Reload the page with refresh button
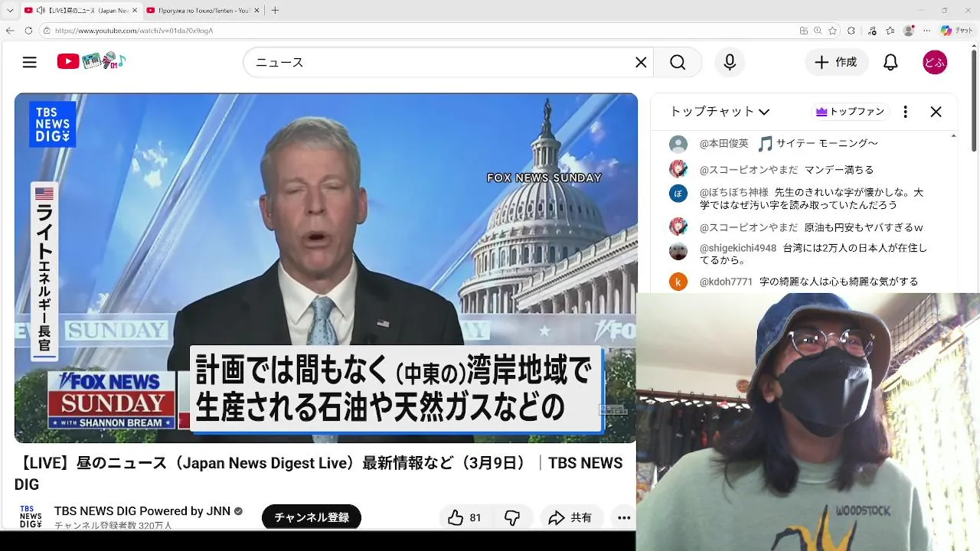This screenshot has width=980, height=551. (x=28, y=31)
